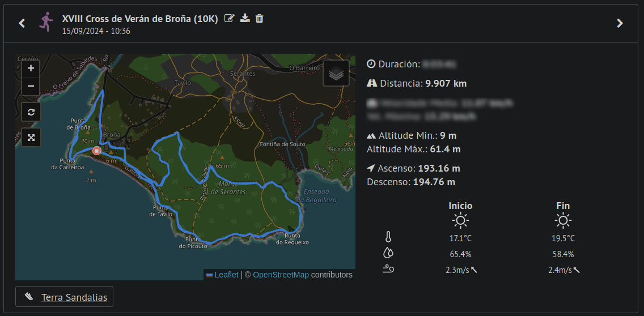Click the workout title XVIII Cross de Verán
This screenshot has width=644, height=316.
click(139, 19)
